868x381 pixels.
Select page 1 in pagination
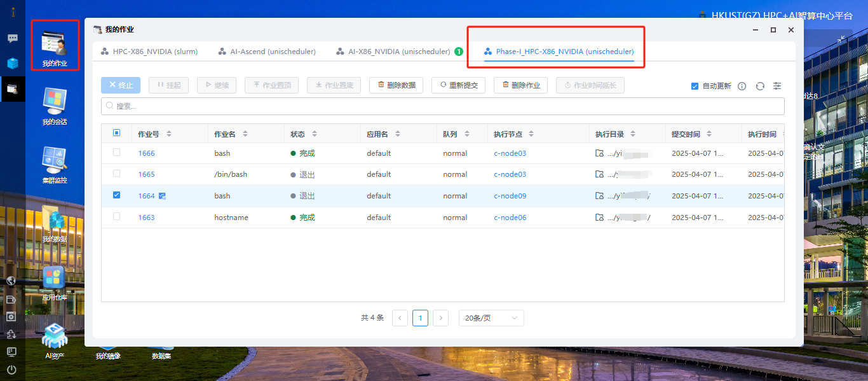coord(421,318)
